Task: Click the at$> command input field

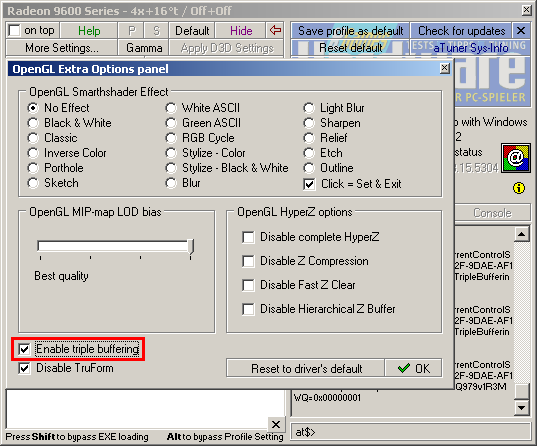Action: 410,432
